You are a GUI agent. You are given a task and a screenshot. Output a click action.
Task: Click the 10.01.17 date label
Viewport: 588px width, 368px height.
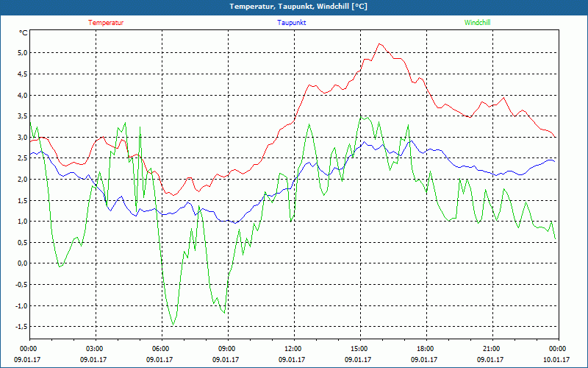point(556,359)
